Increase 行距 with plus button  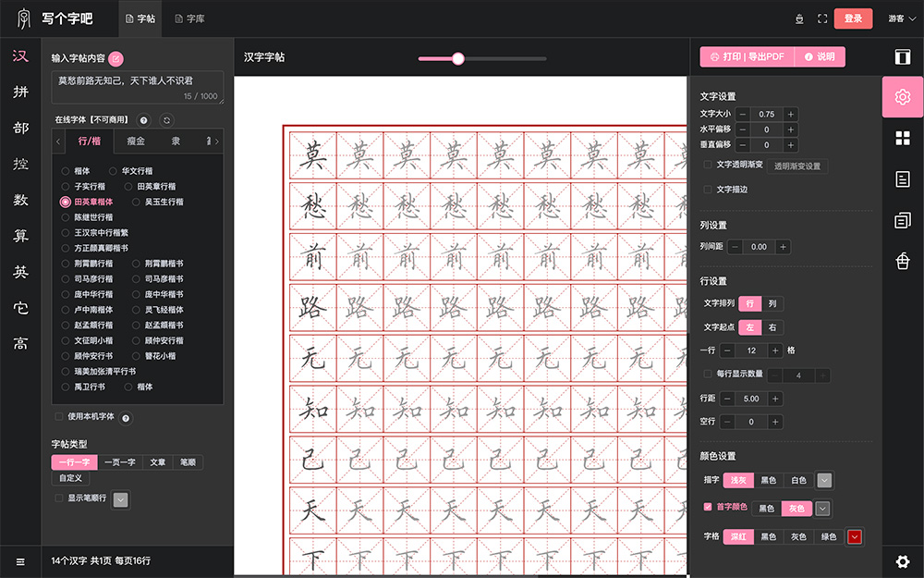point(775,399)
